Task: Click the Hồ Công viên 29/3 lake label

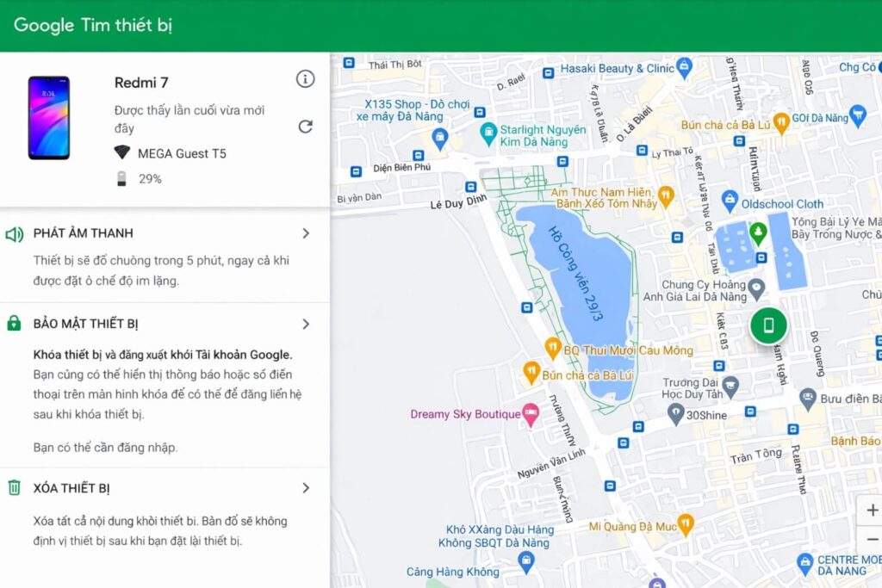Action: [575, 274]
